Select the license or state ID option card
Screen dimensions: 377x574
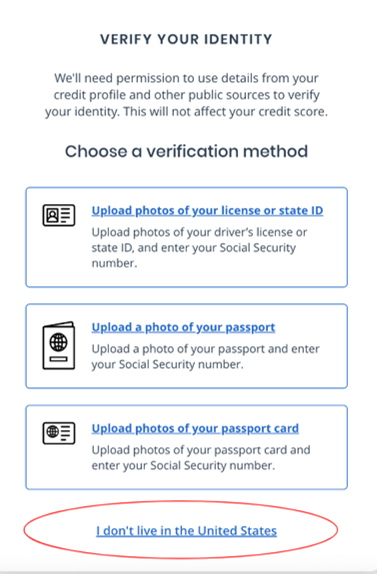click(x=186, y=237)
